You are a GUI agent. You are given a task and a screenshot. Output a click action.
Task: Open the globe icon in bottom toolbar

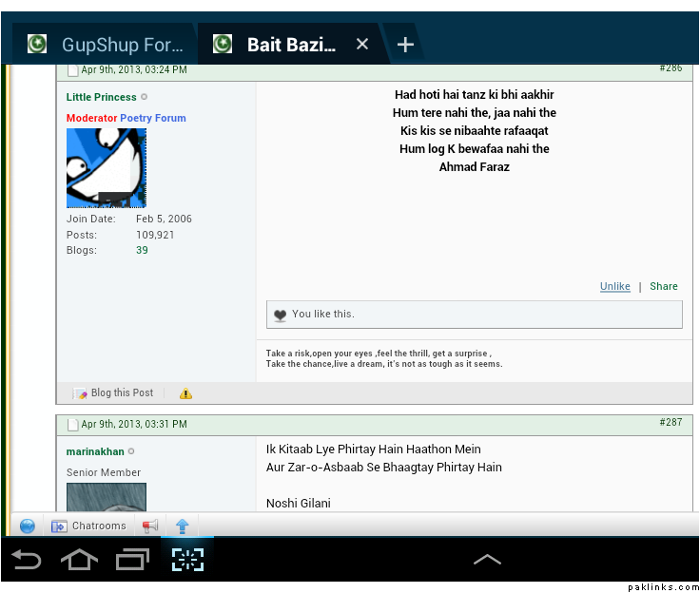(x=28, y=526)
